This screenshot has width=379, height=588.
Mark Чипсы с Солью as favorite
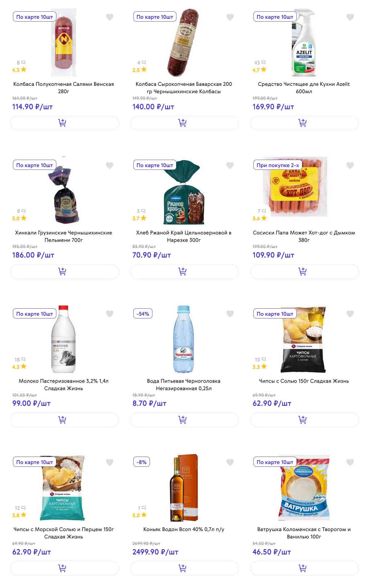[x=350, y=314]
